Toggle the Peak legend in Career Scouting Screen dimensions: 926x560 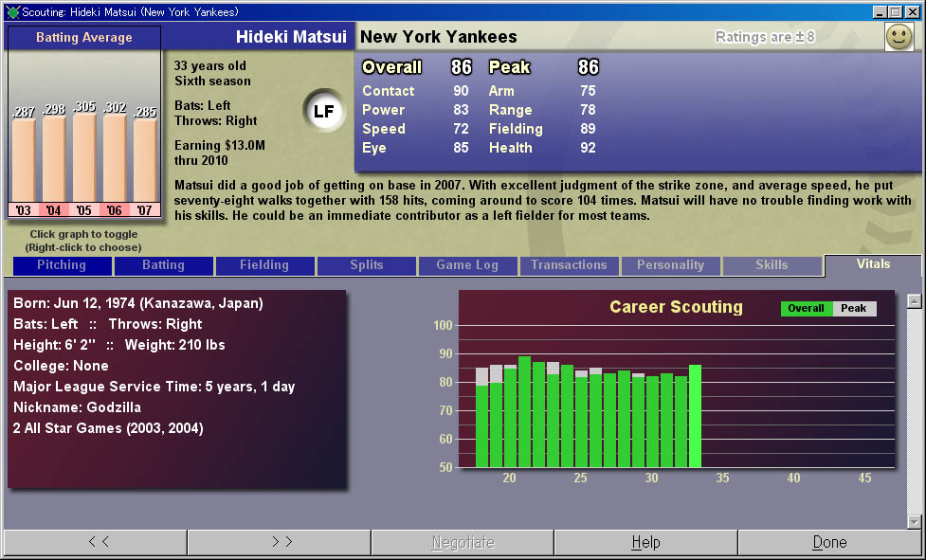[x=854, y=309]
